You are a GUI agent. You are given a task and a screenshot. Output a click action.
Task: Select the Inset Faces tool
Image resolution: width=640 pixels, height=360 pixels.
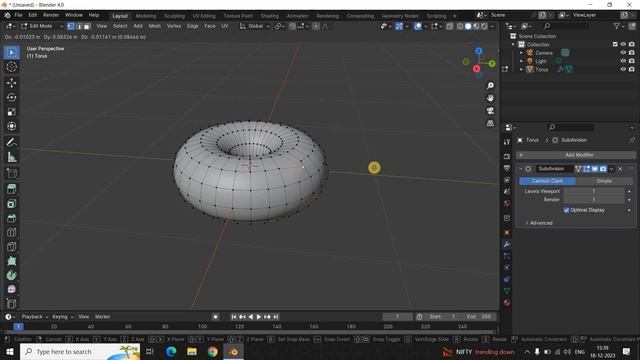(x=11, y=203)
